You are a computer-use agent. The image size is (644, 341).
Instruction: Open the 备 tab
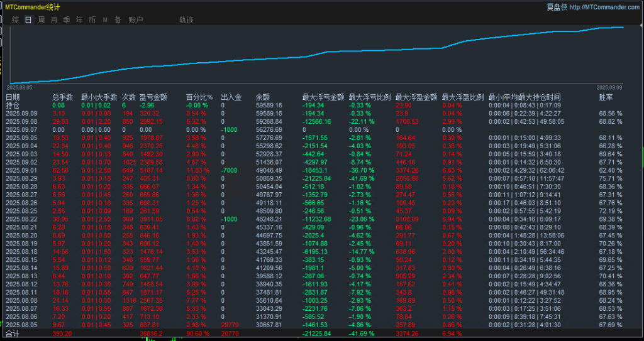pos(118,20)
